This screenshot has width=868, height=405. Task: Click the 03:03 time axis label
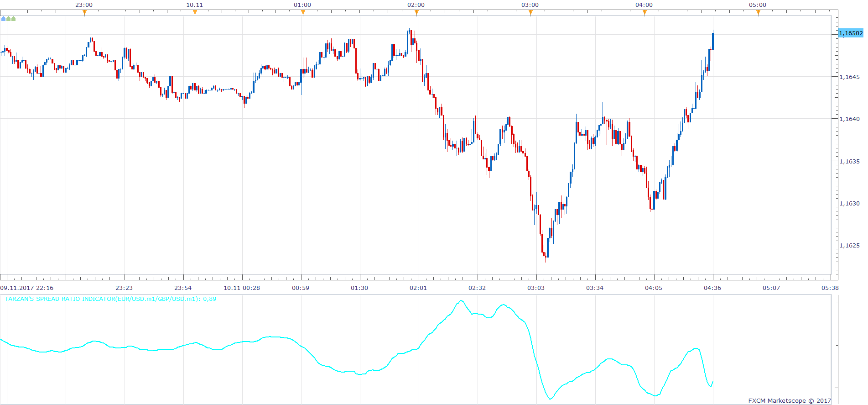536,288
